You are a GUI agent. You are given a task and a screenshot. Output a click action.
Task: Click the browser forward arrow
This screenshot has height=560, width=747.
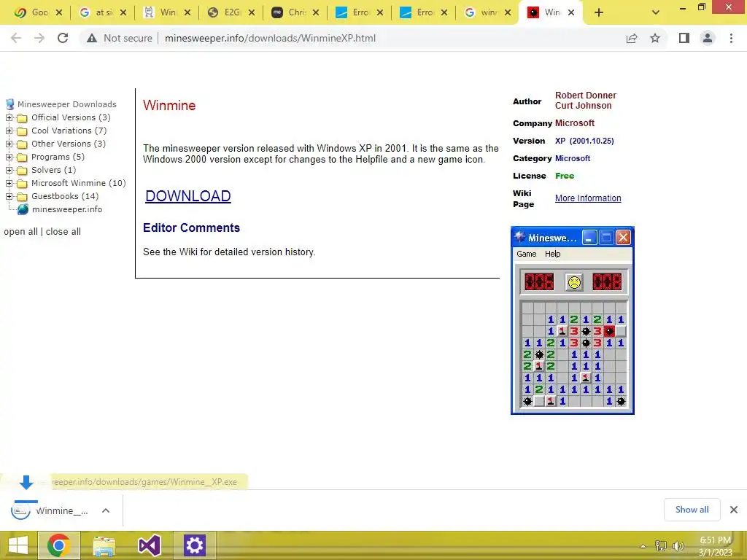(x=39, y=38)
